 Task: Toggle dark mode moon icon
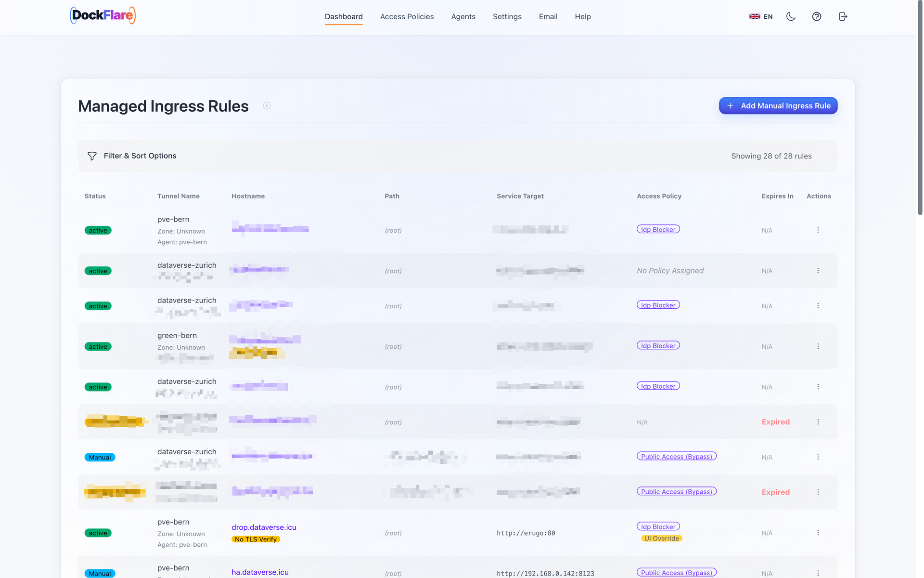791,16
